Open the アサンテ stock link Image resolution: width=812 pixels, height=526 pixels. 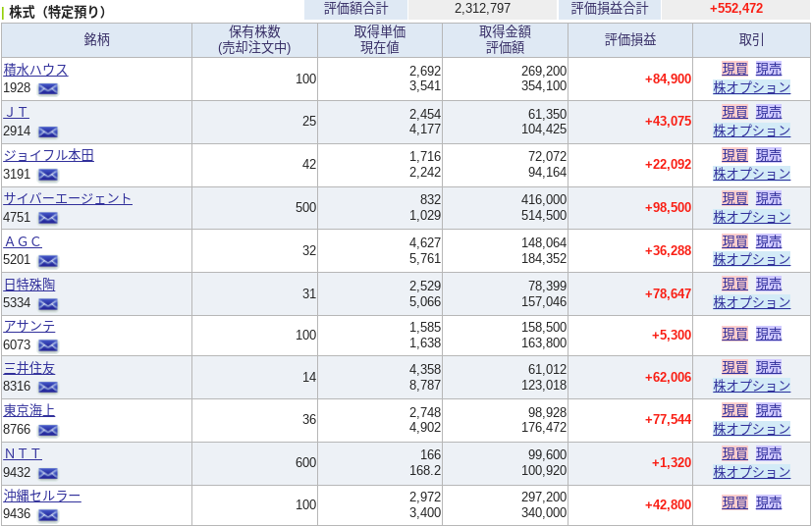[29, 326]
